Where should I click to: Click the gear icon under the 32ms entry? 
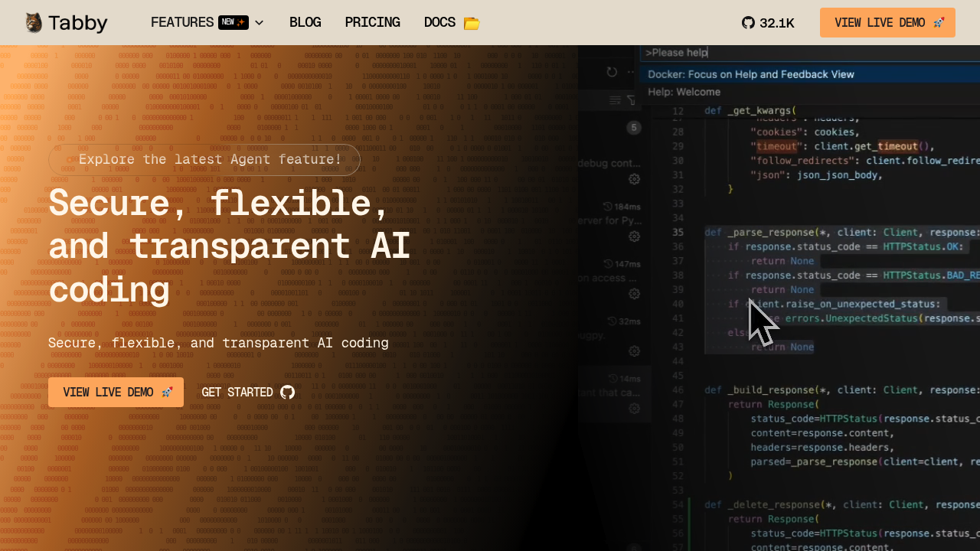(x=634, y=351)
